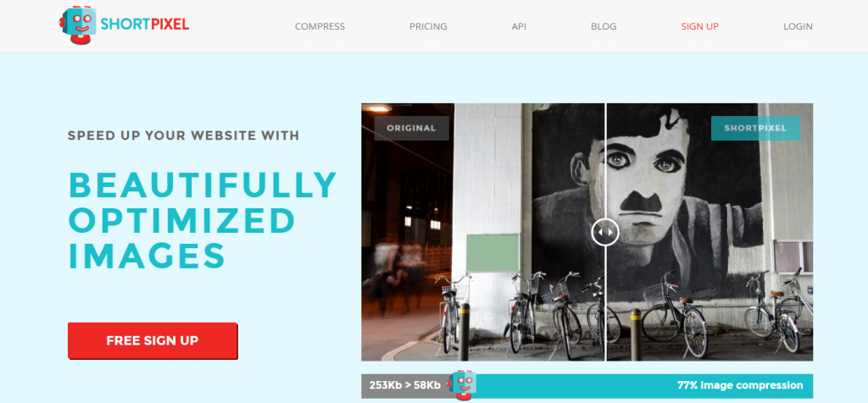Click the image comparison slider handle
868x403 pixels.
coord(605,232)
